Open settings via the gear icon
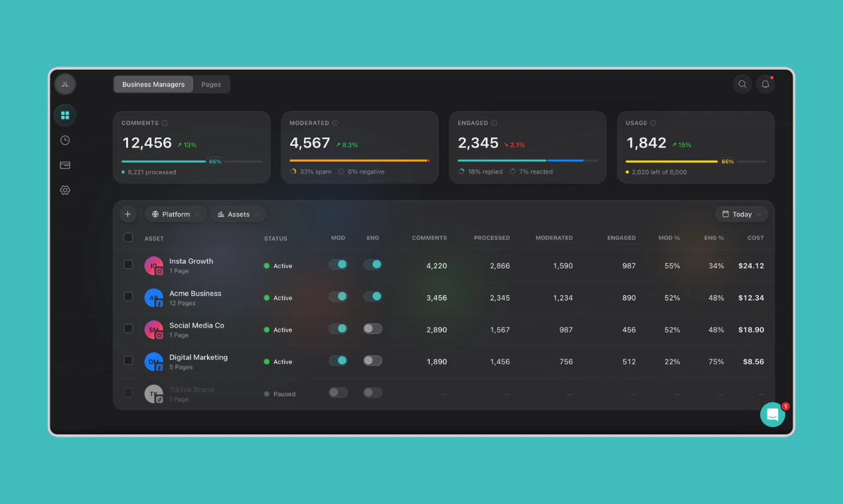Image resolution: width=843 pixels, height=504 pixels. [64, 190]
